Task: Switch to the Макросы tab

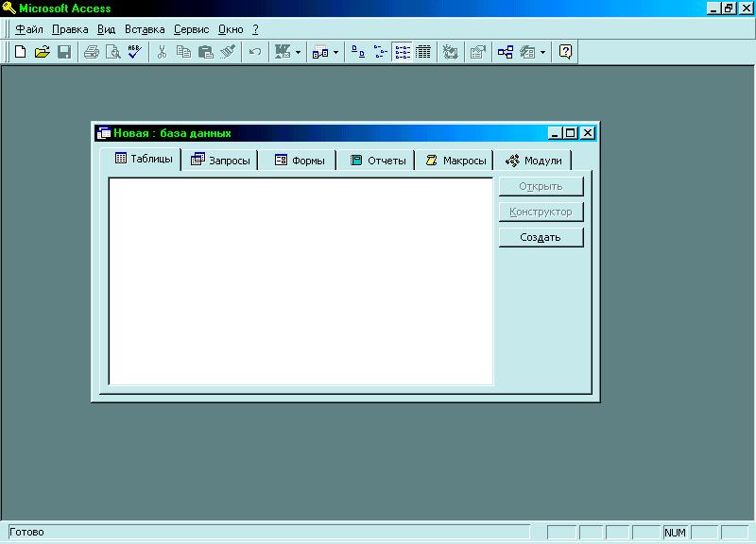Action: 456,161
